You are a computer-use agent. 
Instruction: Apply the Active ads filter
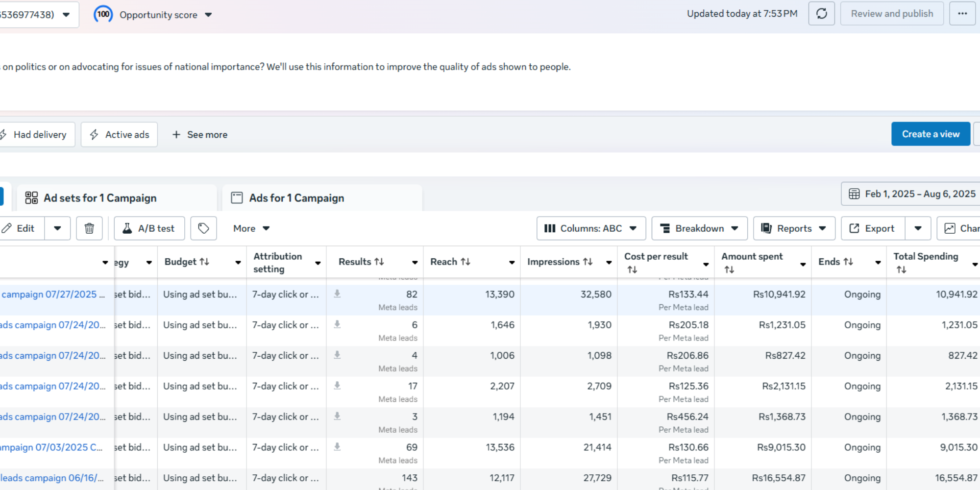(119, 134)
